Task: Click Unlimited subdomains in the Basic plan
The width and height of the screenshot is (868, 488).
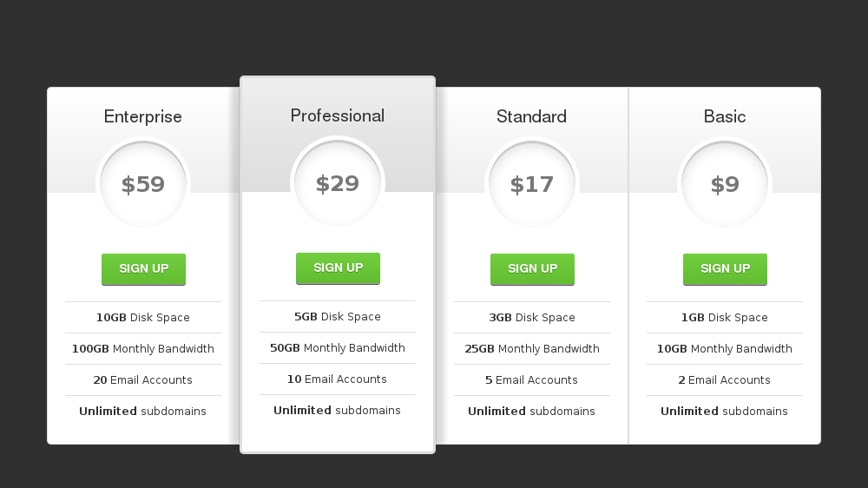Action: tap(725, 412)
